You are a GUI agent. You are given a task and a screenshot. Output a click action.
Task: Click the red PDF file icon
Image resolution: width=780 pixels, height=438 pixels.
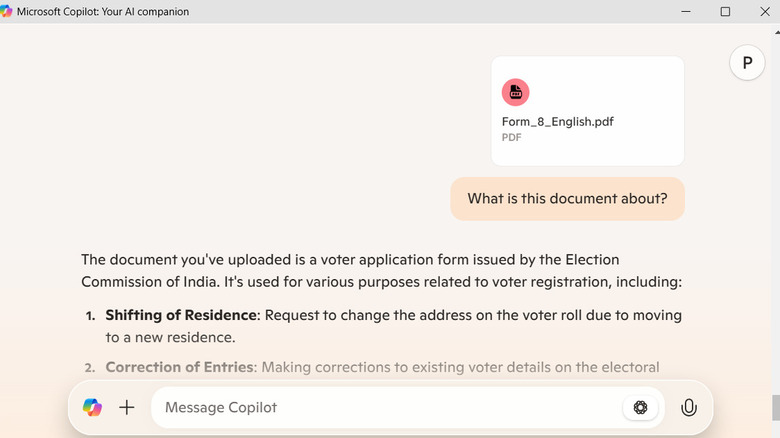tap(515, 92)
